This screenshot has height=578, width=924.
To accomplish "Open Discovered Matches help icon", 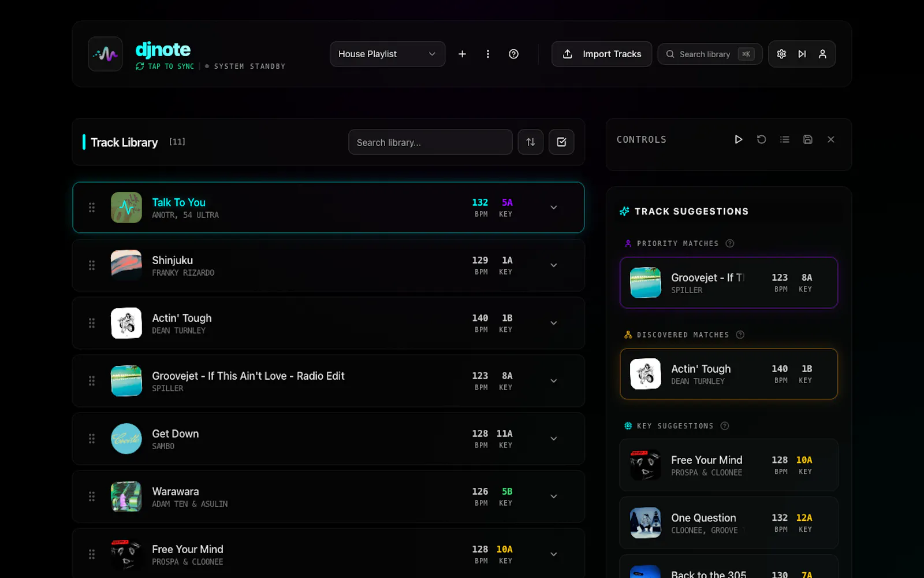I will pyautogui.click(x=740, y=335).
